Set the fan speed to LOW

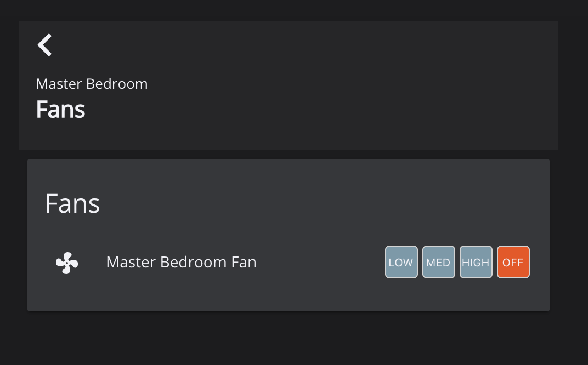coord(401,262)
